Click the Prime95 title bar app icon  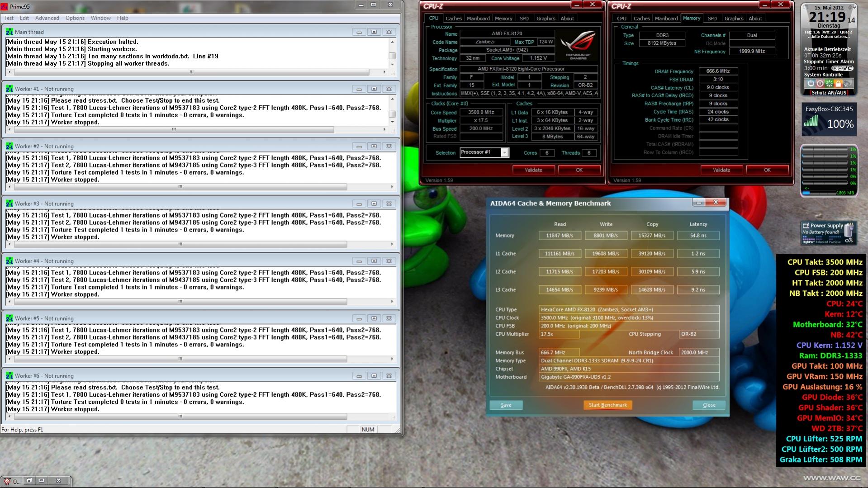click(5, 7)
